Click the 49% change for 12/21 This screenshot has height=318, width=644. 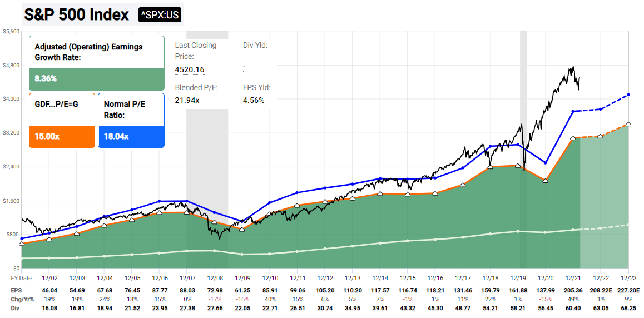point(573,299)
